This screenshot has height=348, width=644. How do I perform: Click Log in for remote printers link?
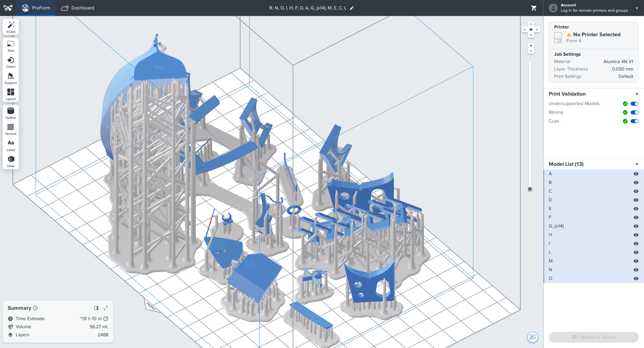(x=594, y=11)
